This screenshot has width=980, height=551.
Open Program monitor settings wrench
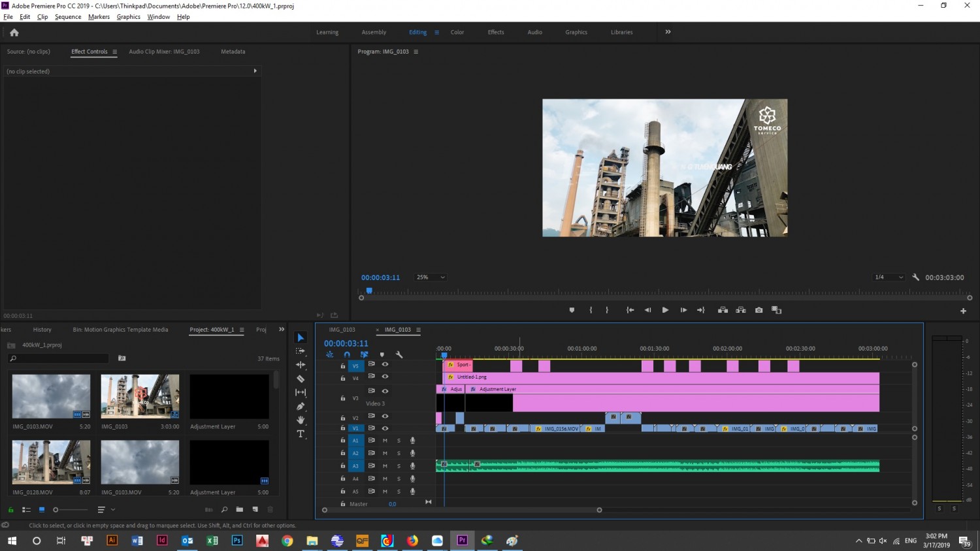click(x=915, y=277)
